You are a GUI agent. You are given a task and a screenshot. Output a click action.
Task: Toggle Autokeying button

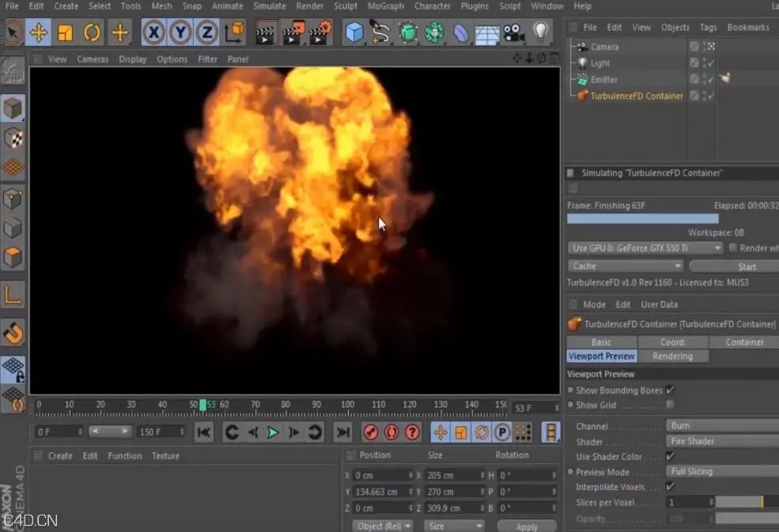pos(391,432)
